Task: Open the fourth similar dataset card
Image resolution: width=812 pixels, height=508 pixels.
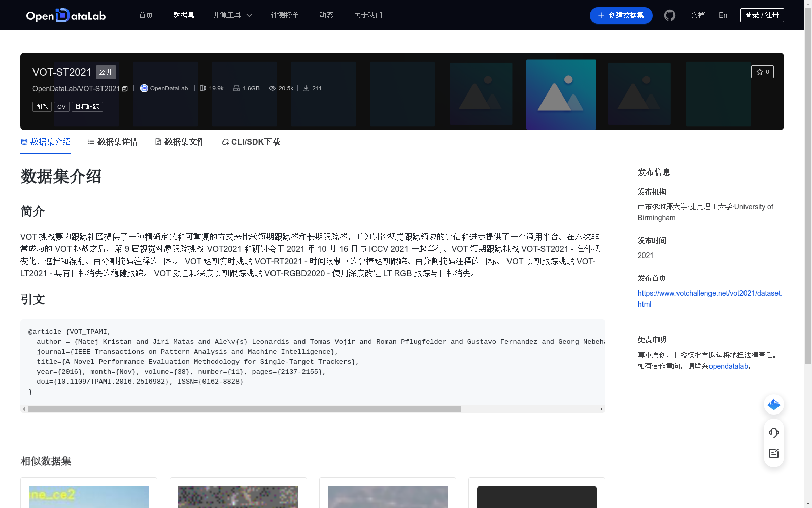Action: pyautogui.click(x=537, y=493)
